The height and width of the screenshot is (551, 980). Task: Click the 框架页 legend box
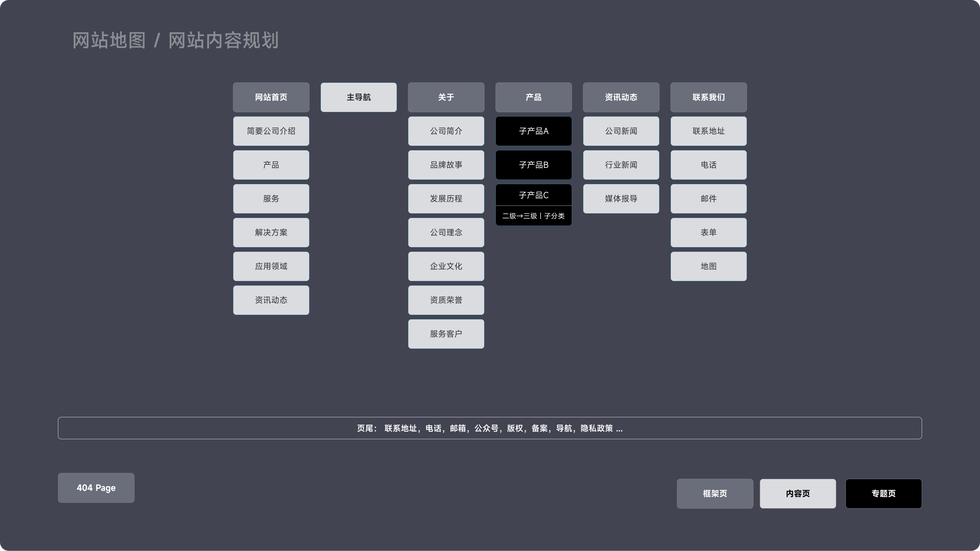pyautogui.click(x=715, y=493)
